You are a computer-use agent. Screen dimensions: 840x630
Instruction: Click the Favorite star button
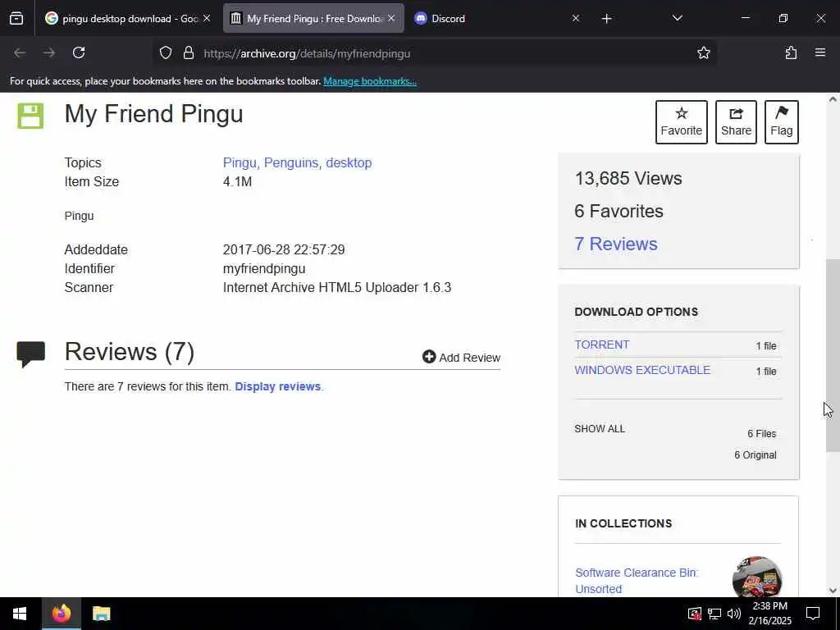681,122
